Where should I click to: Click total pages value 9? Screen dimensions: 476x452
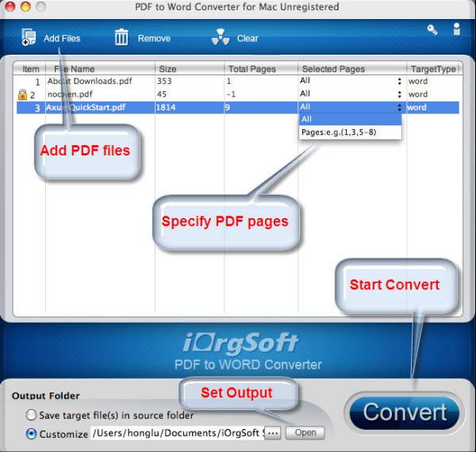228,107
